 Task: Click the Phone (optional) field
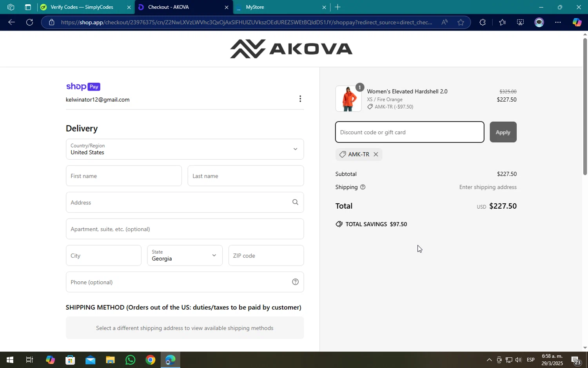pyautogui.click(x=185, y=282)
